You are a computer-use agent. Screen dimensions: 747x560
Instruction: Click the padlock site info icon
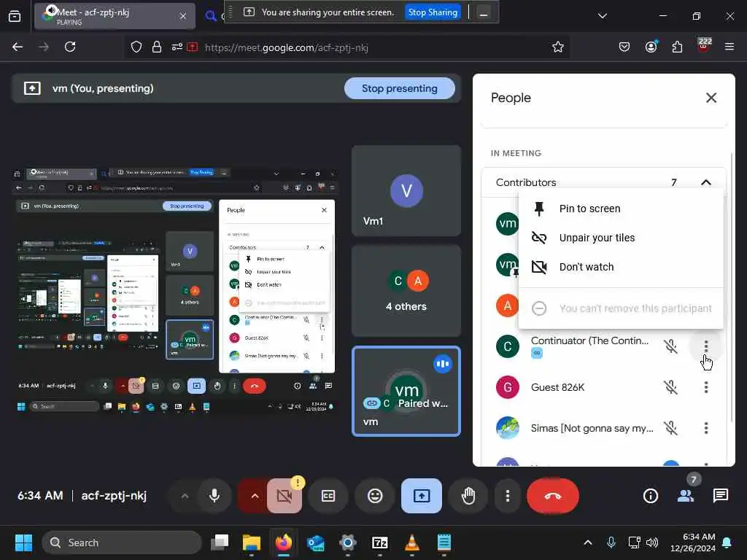pos(156,47)
